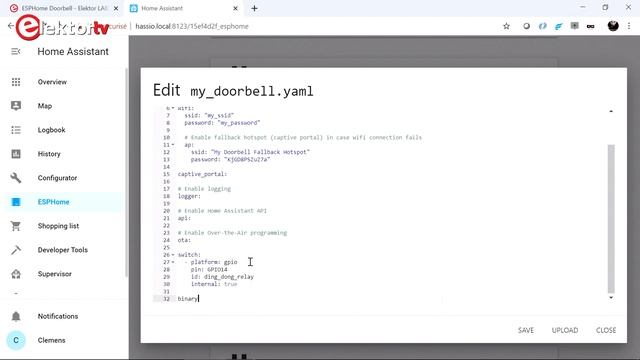This screenshot has height=360, width=640.
Task: Click the editor scrollbar down arrow
Action: point(611,298)
